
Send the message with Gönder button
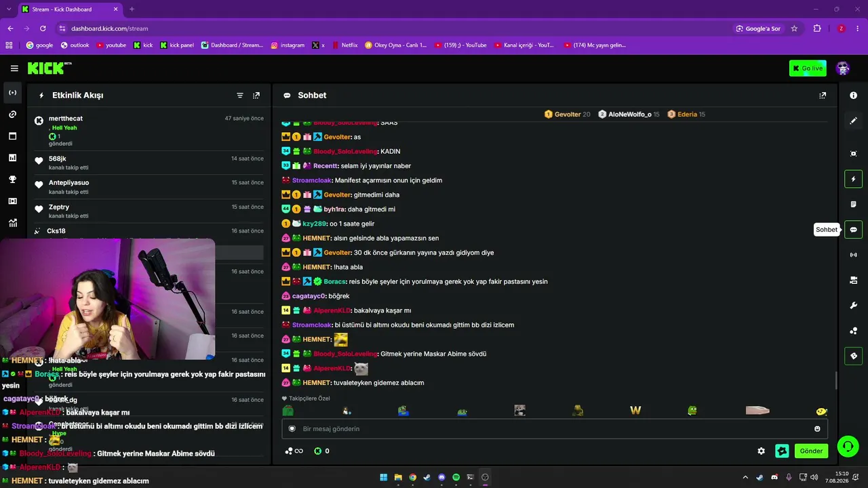coord(811,451)
